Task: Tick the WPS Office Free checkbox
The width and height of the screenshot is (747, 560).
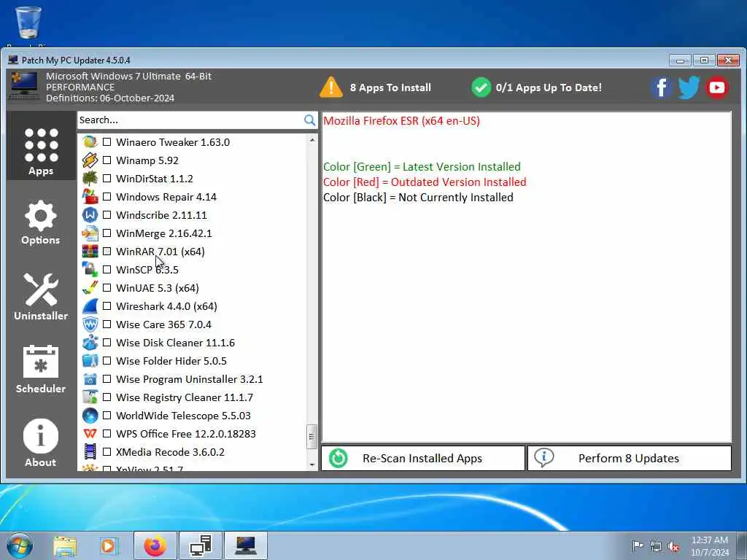Action: point(107,434)
